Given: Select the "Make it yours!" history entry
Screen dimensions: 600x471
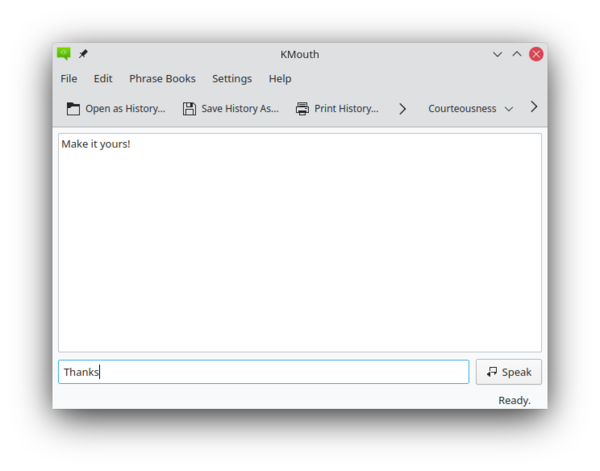Looking at the screenshot, I should (96, 144).
